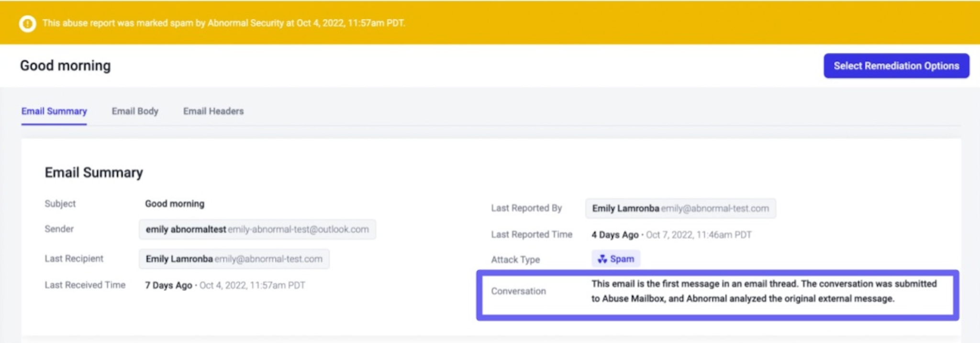Switch to the Email Body tab
980x343 pixels.
(135, 111)
